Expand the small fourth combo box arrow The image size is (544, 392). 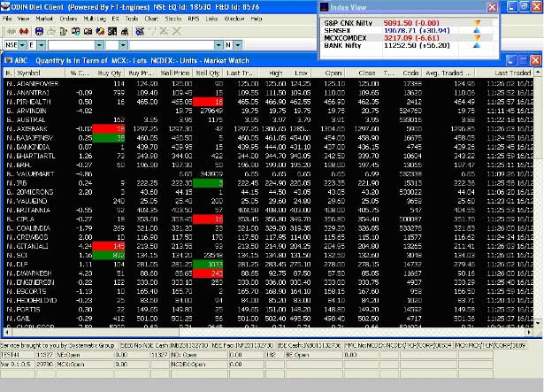(x=123, y=45)
